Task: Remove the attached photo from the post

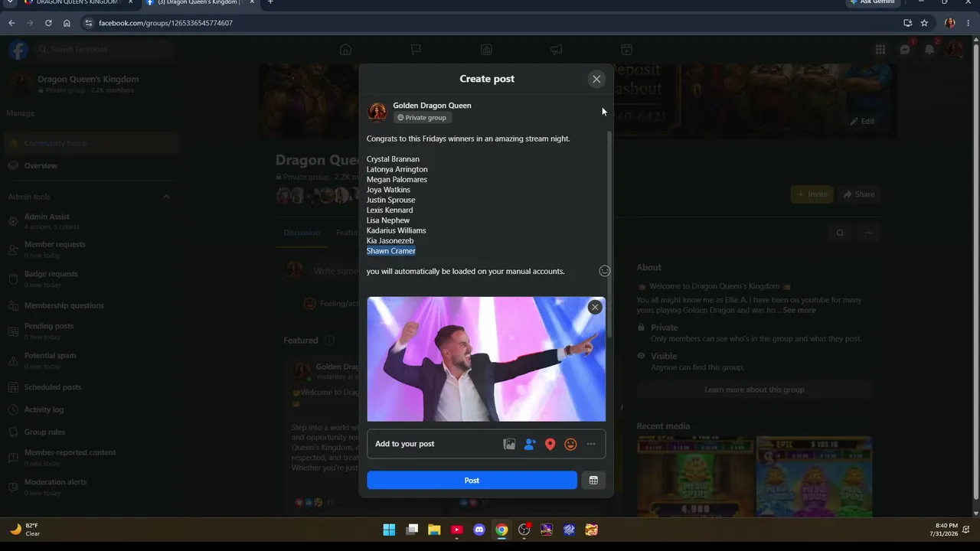Action: click(x=595, y=307)
